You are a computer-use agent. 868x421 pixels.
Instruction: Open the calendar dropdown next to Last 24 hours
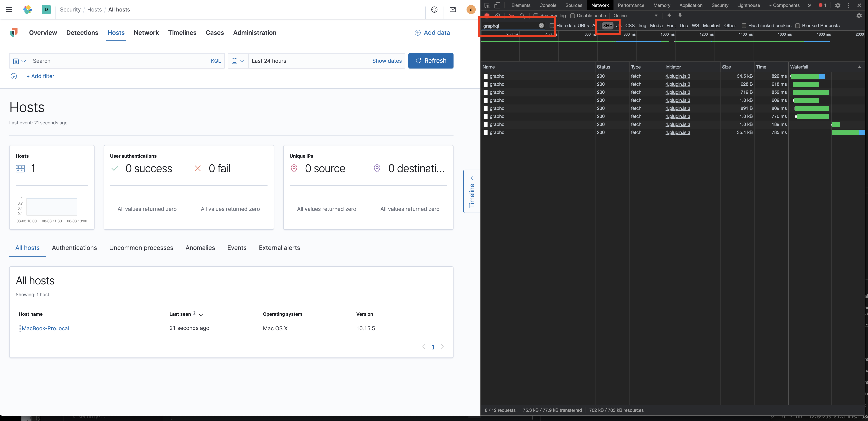coord(238,61)
